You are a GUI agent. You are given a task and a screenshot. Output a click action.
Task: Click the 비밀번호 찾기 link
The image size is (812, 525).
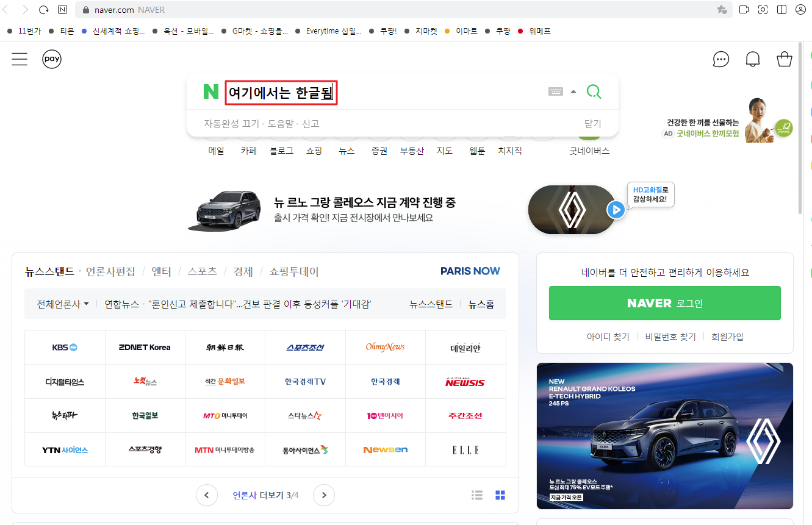[670, 337]
